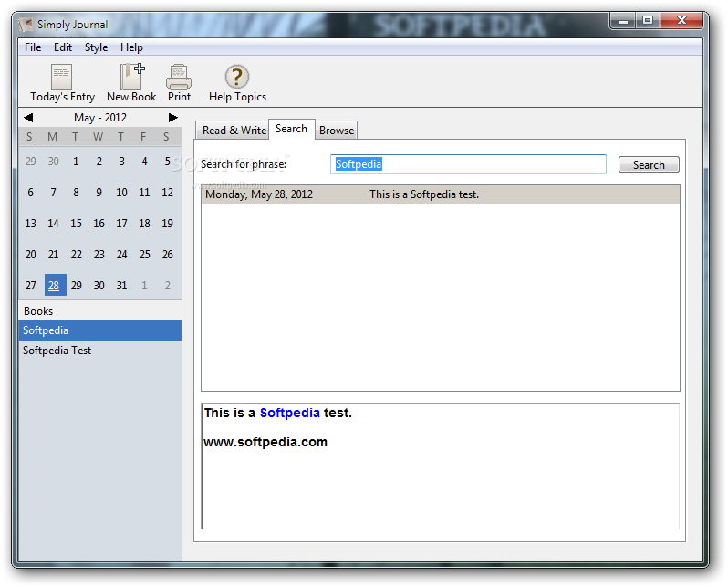Pick May 19 on the calendar
Image resolution: width=728 pixels, height=587 pixels.
click(x=167, y=224)
